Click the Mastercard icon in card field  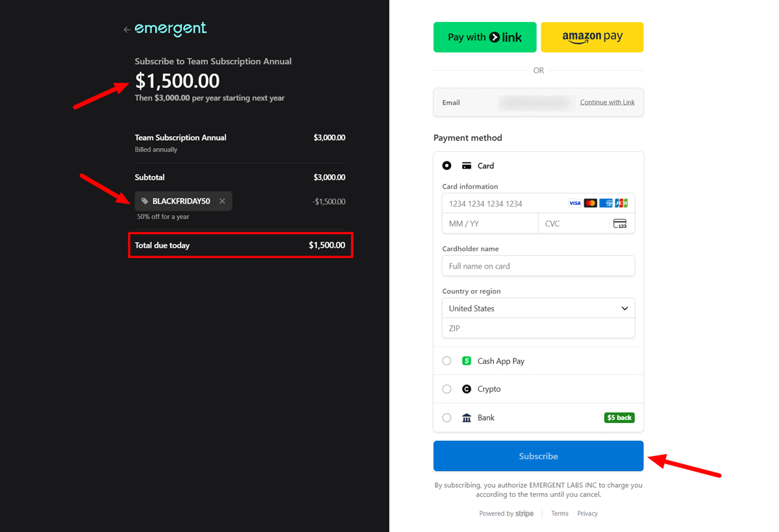click(590, 202)
